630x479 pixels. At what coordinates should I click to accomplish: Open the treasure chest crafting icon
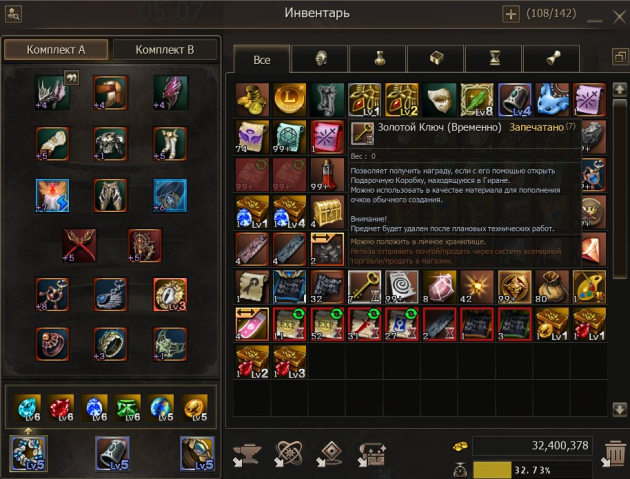click(x=372, y=454)
